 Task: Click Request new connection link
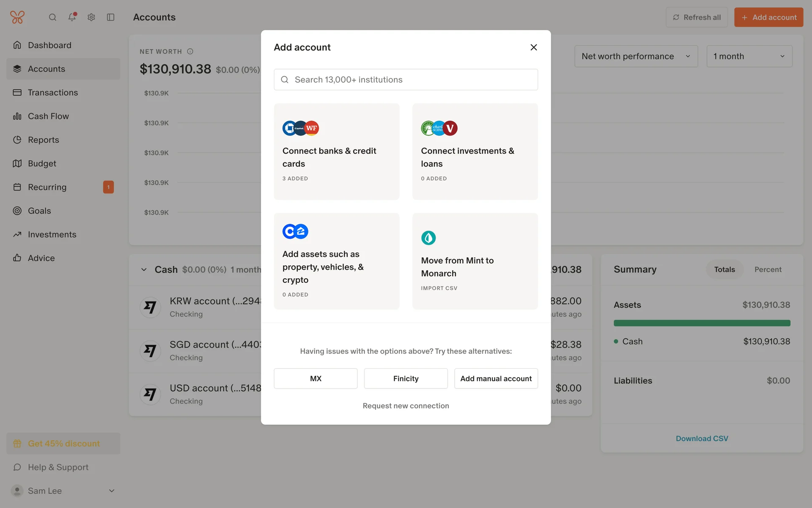(x=406, y=406)
